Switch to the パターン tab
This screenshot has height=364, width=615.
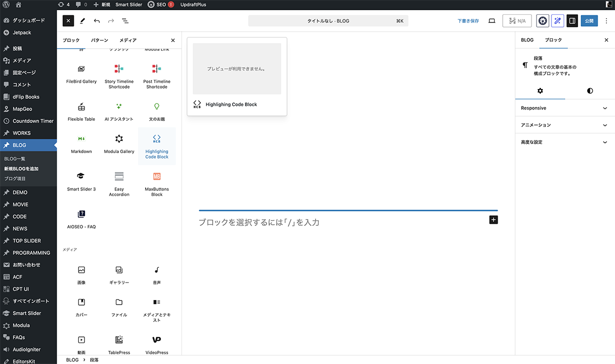pyautogui.click(x=99, y=40)
